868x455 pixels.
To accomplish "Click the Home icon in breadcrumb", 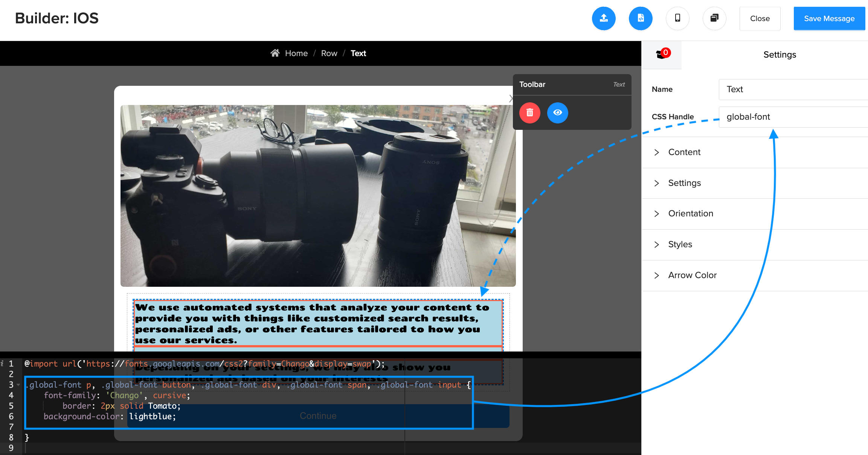I will tap(275, 53).
